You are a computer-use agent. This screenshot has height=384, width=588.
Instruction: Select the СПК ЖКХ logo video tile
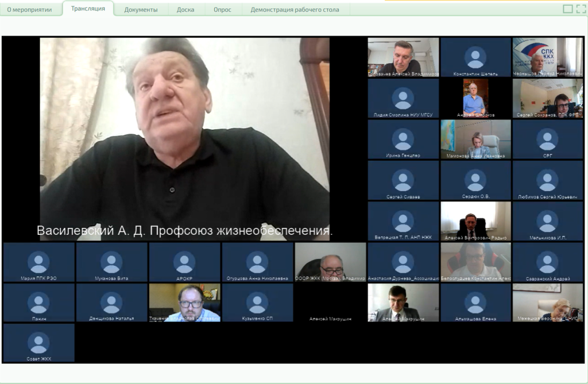pos(547,57)
